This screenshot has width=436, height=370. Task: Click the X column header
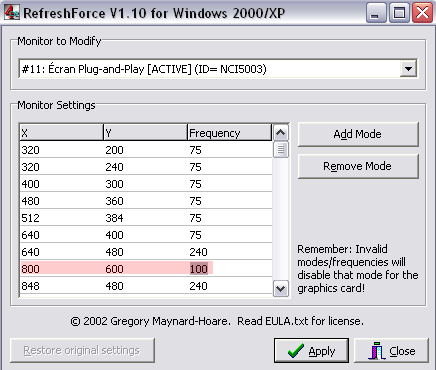62,133
